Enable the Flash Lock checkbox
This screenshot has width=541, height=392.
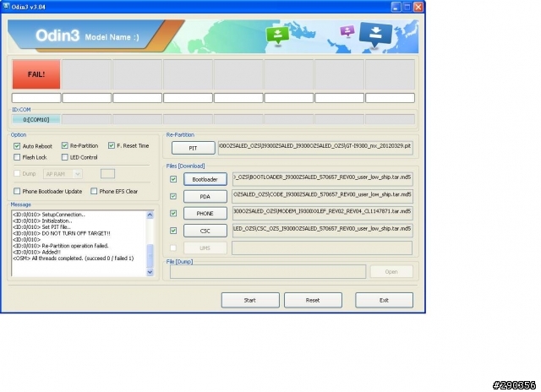click(17, 157)
